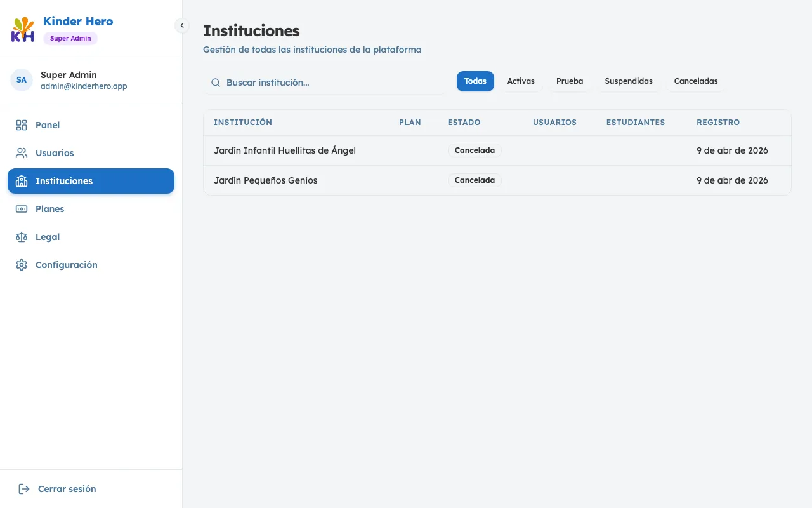This screenshot has height=508, width=812.
Task: Click the Cerrar sesión logout icon
Action: [24, 489]
